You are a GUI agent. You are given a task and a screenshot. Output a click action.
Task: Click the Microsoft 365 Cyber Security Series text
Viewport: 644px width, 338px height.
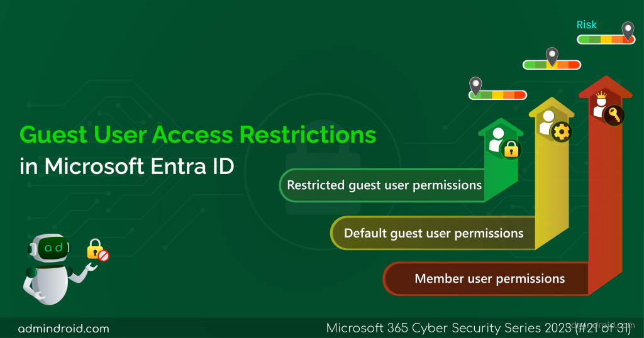[x=448, y=328]
